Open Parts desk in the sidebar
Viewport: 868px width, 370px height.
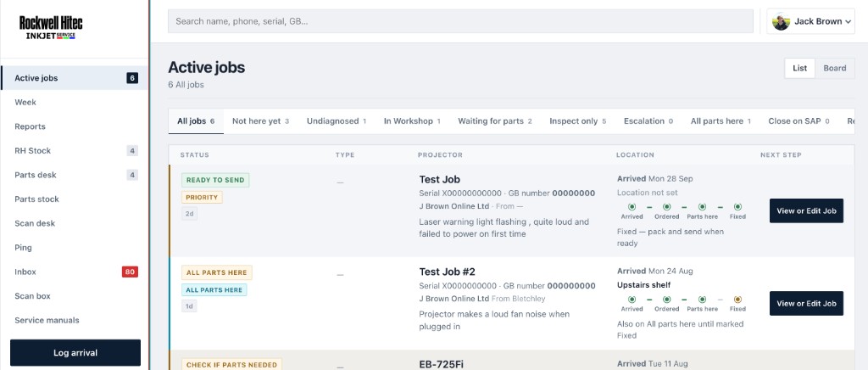[x=75, y=175]
